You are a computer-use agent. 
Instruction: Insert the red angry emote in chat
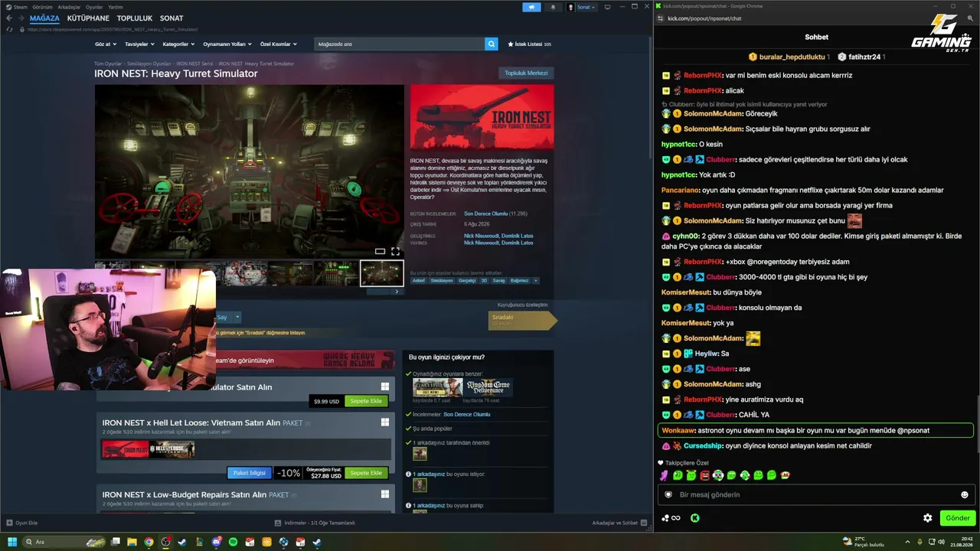click(x=704, y=475)
